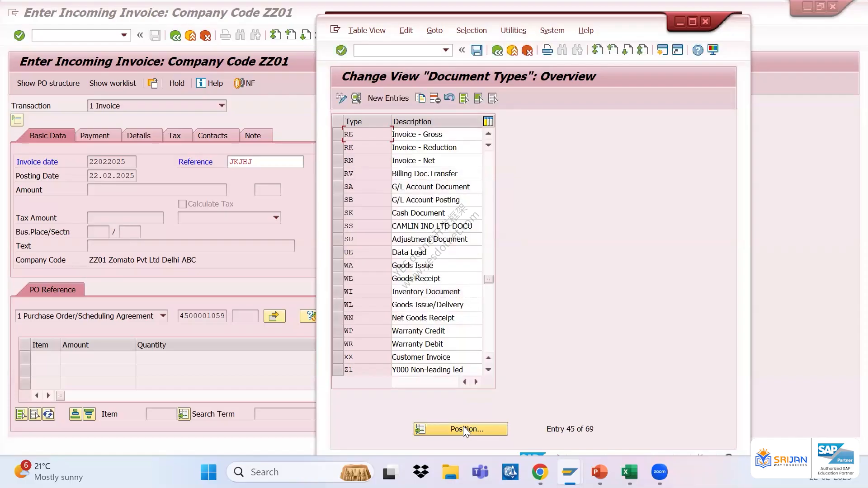Click the Customize Local Layout monitor icon

coord(713,50)
